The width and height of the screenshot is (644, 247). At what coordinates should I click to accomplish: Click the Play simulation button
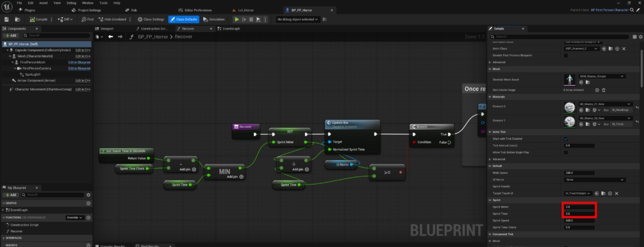[236, 20]
